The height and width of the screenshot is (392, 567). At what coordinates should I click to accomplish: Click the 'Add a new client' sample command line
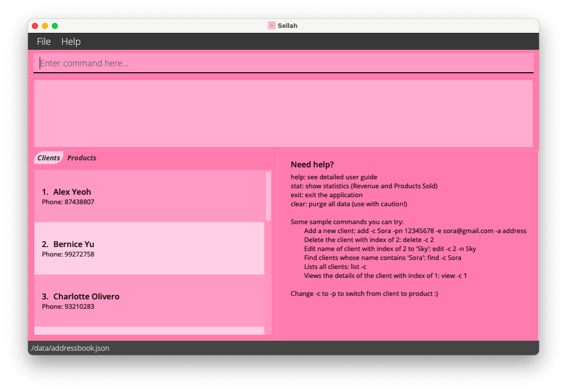click(415, 231)
